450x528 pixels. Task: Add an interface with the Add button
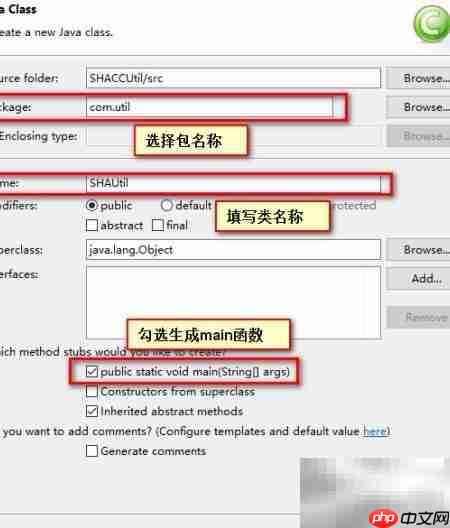(x=418, y=278)
